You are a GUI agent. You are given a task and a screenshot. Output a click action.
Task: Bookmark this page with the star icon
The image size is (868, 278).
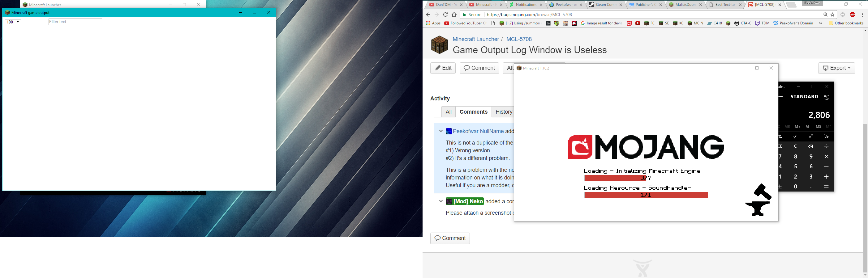[833, 15]
